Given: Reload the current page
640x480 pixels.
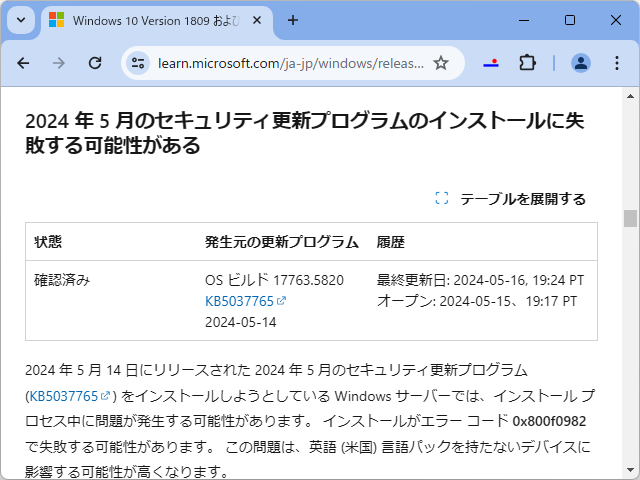Looking at the screenshot, I should tap(95, 63).
